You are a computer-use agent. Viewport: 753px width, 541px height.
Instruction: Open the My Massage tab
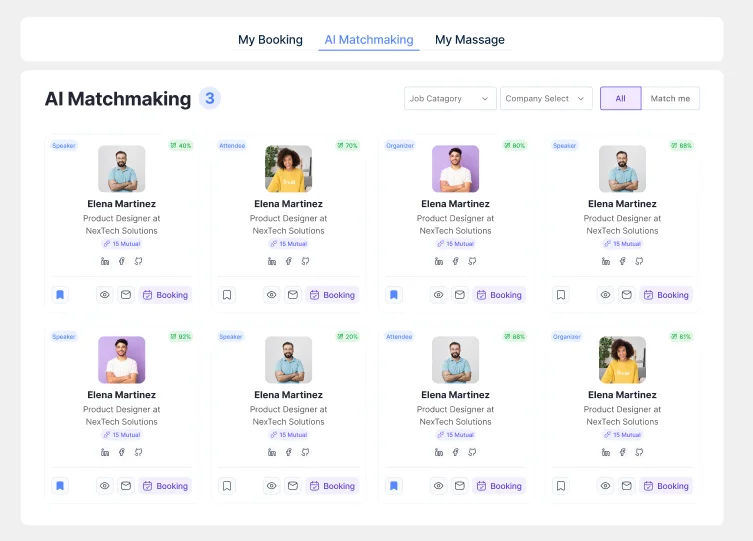[x=470, y=39]
